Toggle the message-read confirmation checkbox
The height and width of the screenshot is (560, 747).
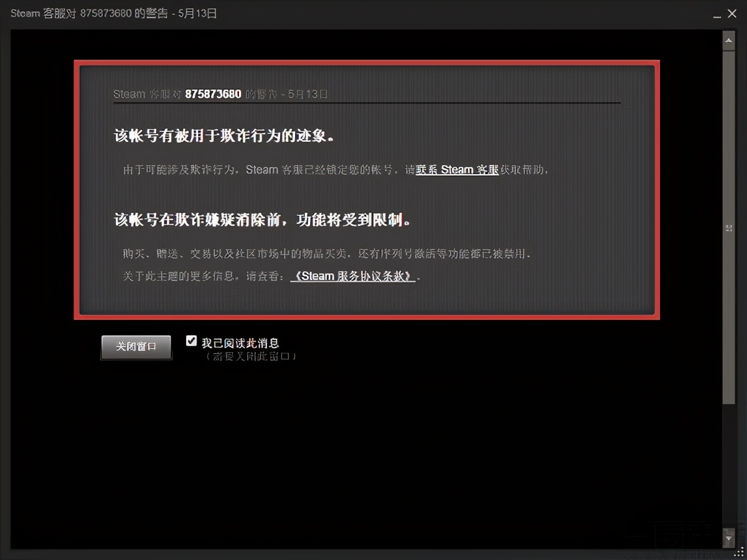[191, 340]
